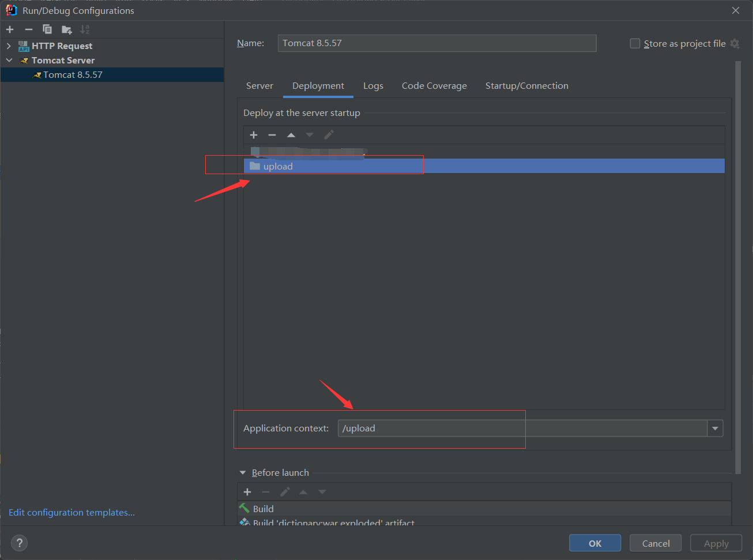The image size is (753, 560).
Task: Select Tomcat Server tree item
Action: point(112,61)
